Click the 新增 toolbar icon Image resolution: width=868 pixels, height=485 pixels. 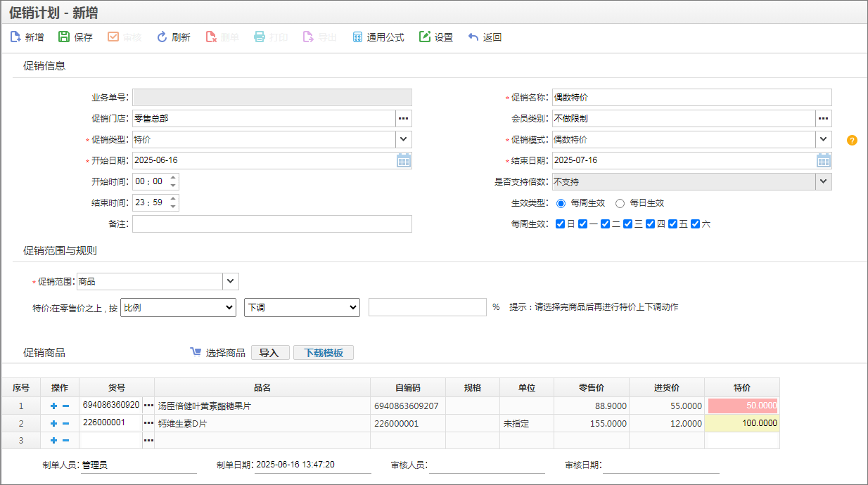point(15,37)
